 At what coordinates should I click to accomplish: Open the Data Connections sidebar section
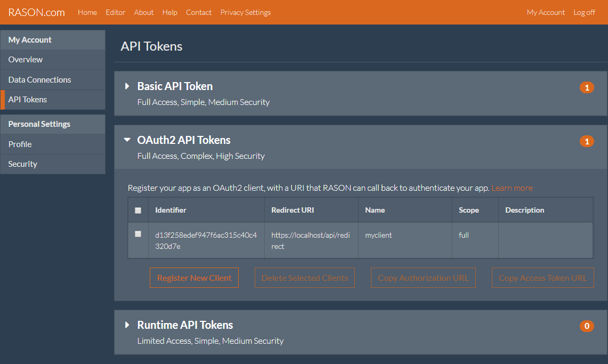click(x=39, y=79)
